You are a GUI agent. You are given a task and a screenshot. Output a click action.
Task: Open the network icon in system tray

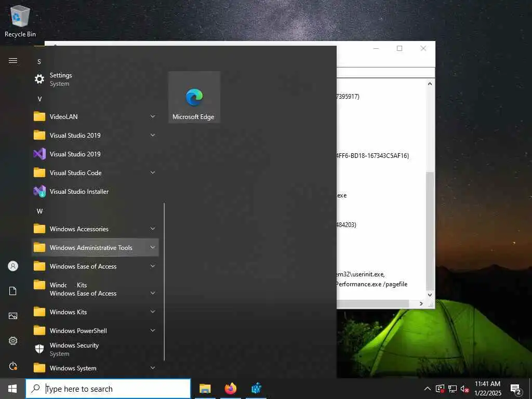(x=453, y=389)
